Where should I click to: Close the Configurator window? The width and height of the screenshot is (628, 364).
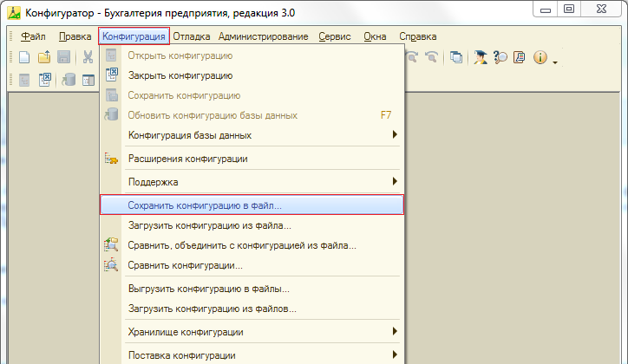click(601, 9)
